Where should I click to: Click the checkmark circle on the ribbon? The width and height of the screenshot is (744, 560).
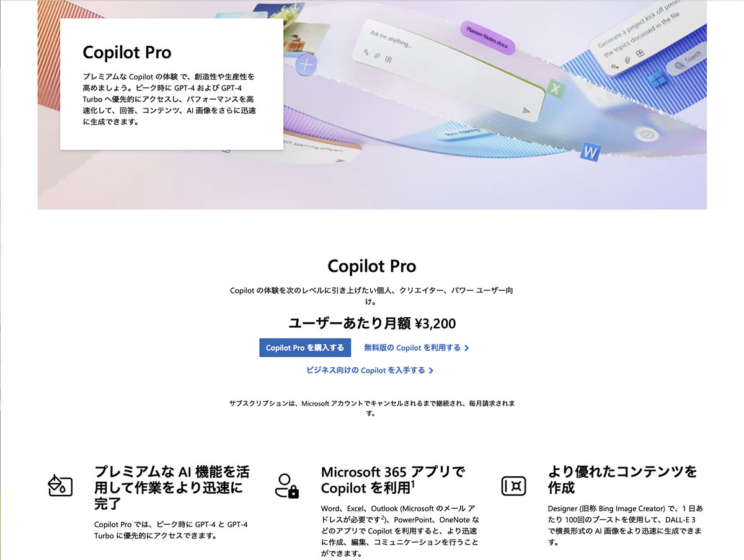tap(647, 134)
